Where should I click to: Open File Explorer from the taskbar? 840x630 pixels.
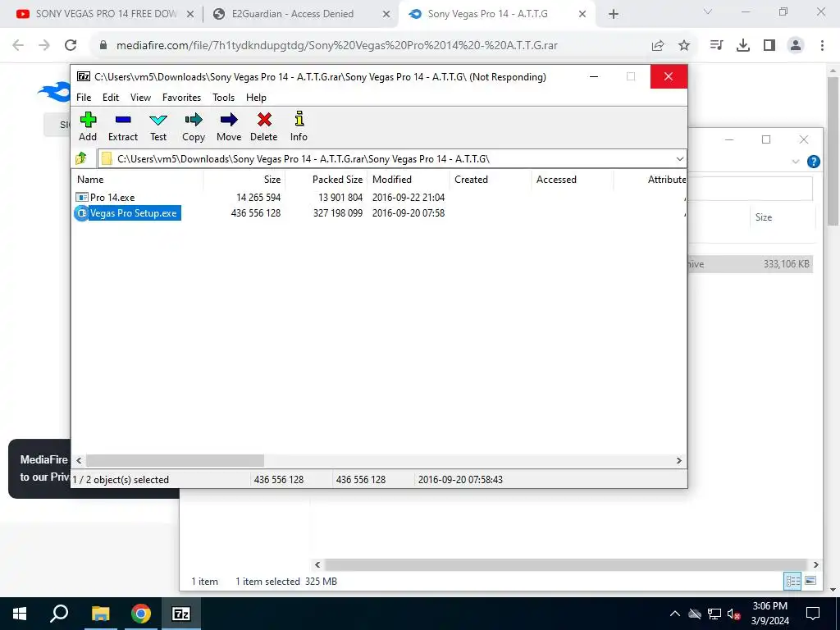pos(100,614)
